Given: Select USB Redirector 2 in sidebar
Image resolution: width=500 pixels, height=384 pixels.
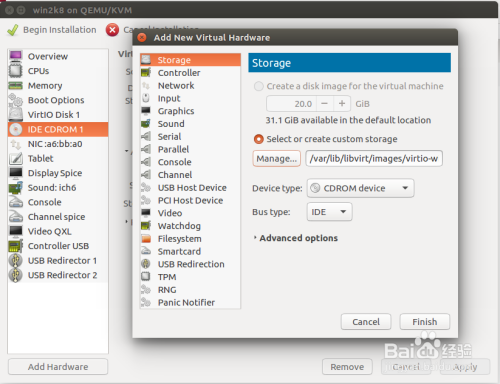Looking at the screenshot, I should tap(58, 275).
